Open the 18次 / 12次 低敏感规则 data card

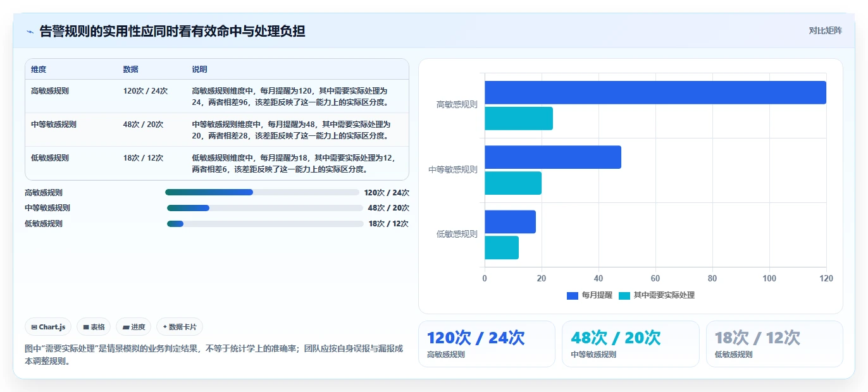pyautogui.click(x=774, y=344)
